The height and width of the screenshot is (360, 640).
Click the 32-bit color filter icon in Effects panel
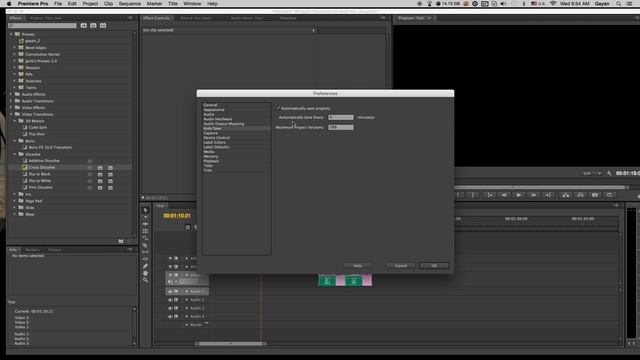click(x=93, y=25)
